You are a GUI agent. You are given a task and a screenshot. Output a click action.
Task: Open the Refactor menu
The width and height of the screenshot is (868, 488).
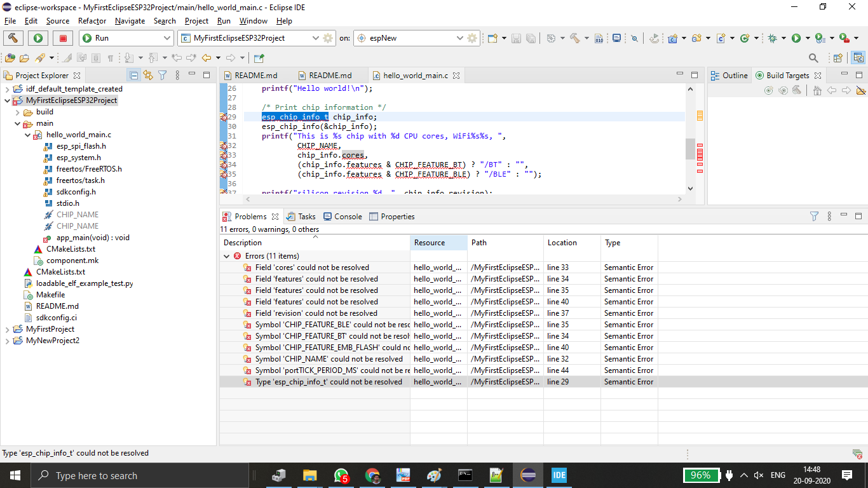pyautogui.click(x=92, y=20)
